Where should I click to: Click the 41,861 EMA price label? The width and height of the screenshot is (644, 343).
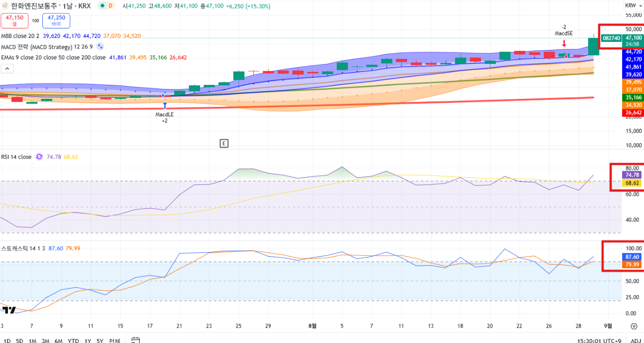(x=633, y=67)
